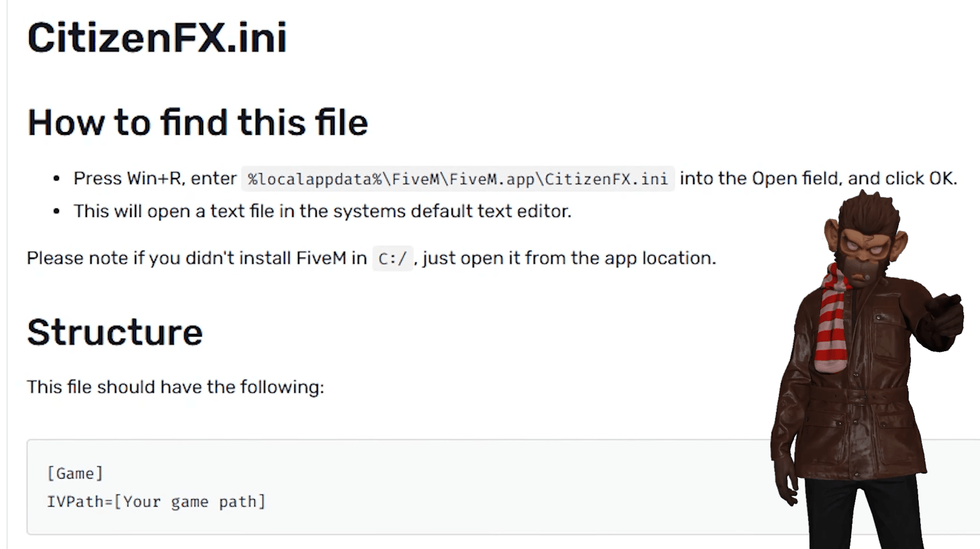The width and height of the screenshot is (980, 549).
Task: Click "just open it from the app location."
Action: click(569, 258)
